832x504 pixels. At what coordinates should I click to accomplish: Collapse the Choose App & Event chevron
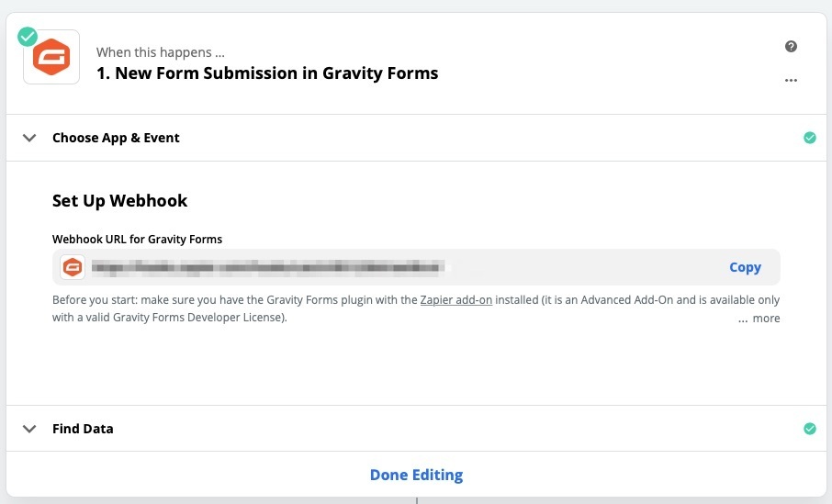tap(29, 138)
